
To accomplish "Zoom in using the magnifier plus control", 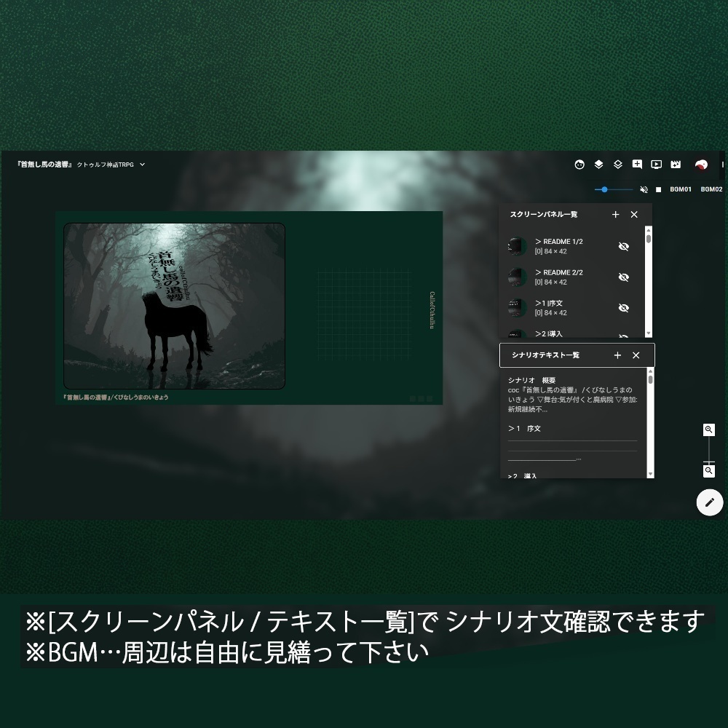I will 708,430.
